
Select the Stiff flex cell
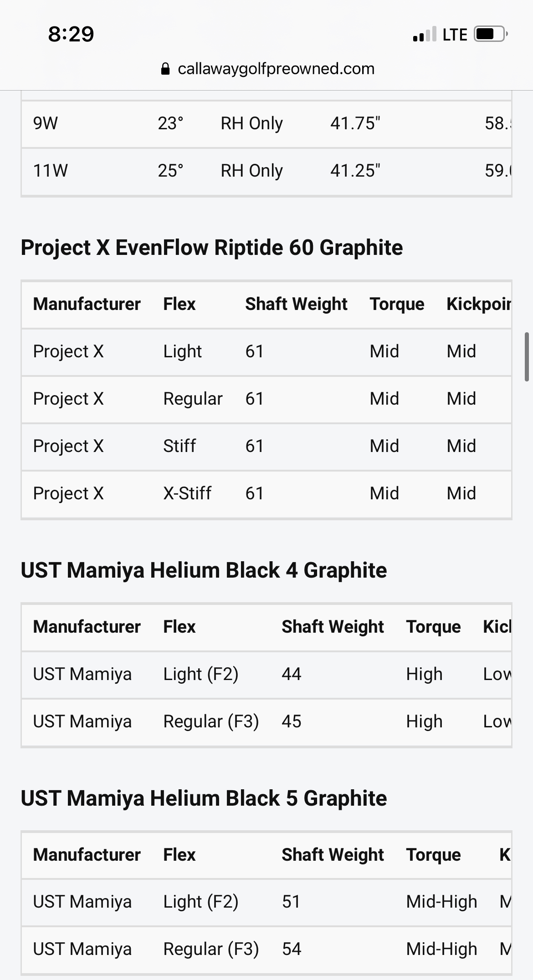[x=179, y=446]
